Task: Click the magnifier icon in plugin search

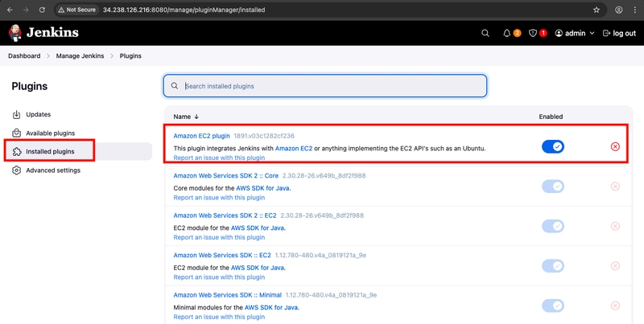Action: point(175,86)
